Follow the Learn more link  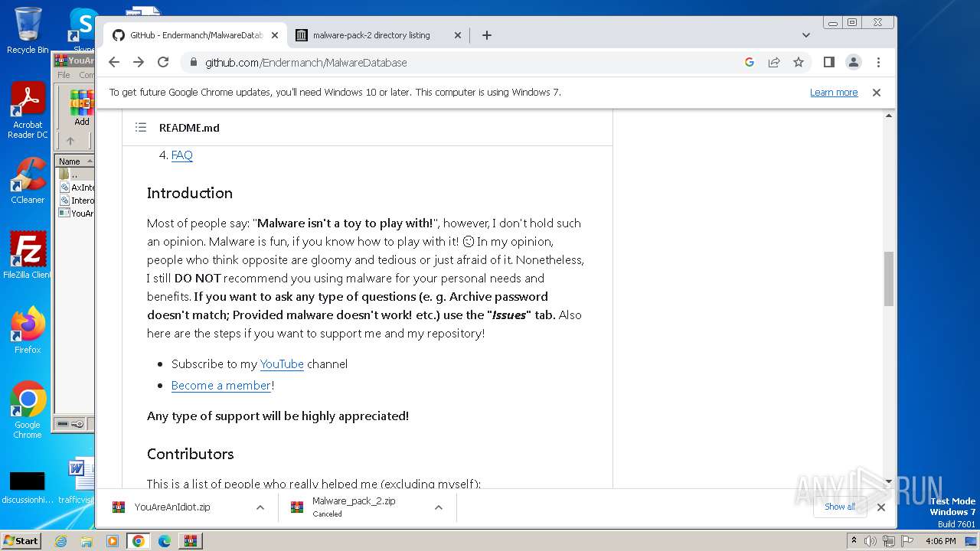tap(834, 93)
